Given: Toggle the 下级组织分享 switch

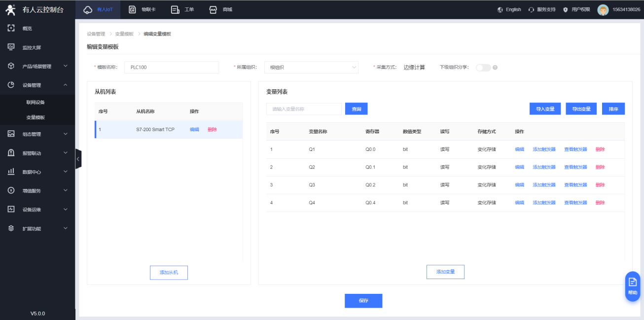Looking at the screenshot, I should pyautogui.click(x=483, y=68).
